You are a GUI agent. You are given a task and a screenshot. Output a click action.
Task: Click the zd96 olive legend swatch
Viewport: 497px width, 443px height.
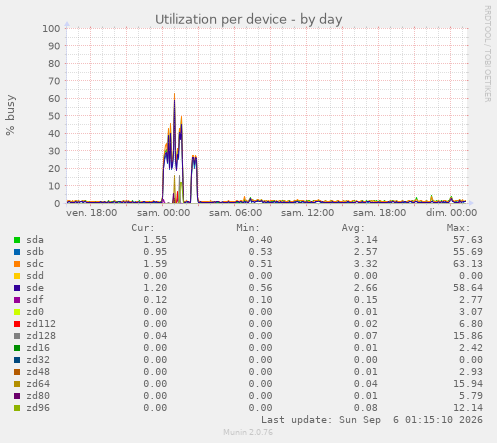[x=17, y=408]
